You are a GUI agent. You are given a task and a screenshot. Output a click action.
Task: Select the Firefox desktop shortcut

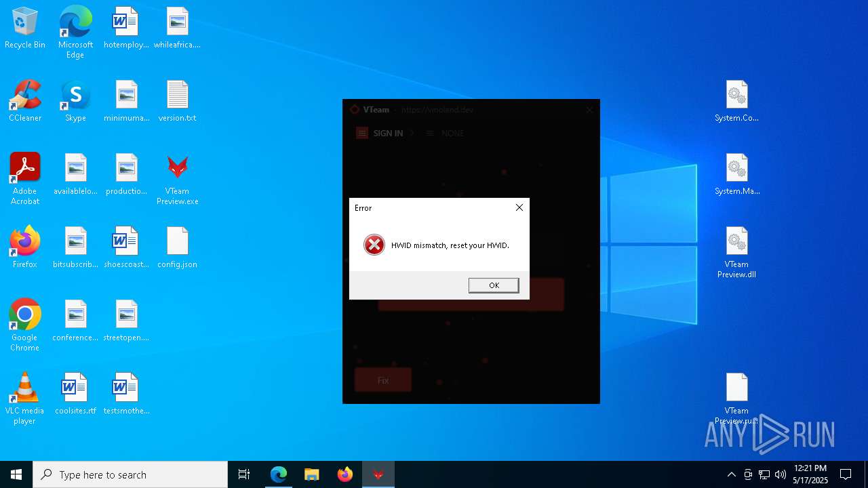pos(25,247)
